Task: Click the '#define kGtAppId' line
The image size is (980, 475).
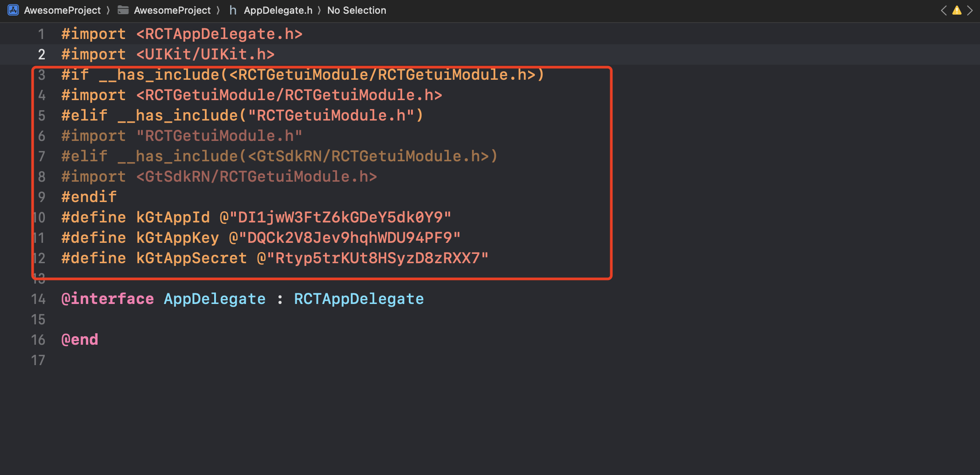Action: coord(256,218)
